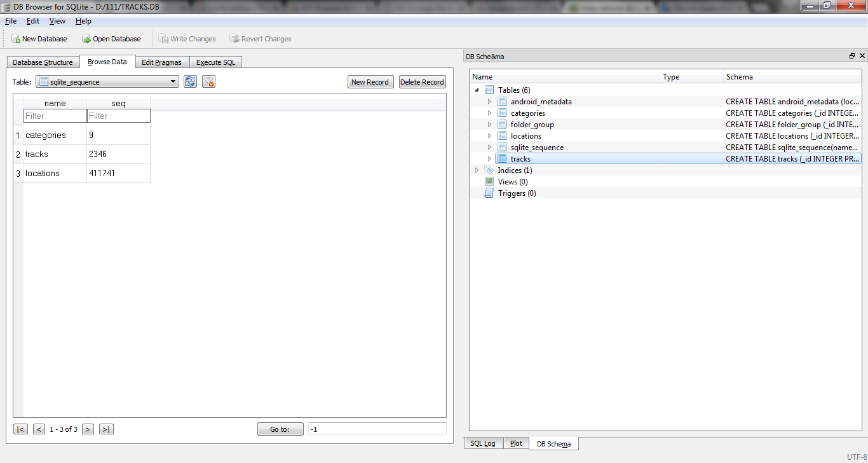The width and height of the screenshot is (868, 463).
Task: Click the name column Filter field
Action: point(55,116)
